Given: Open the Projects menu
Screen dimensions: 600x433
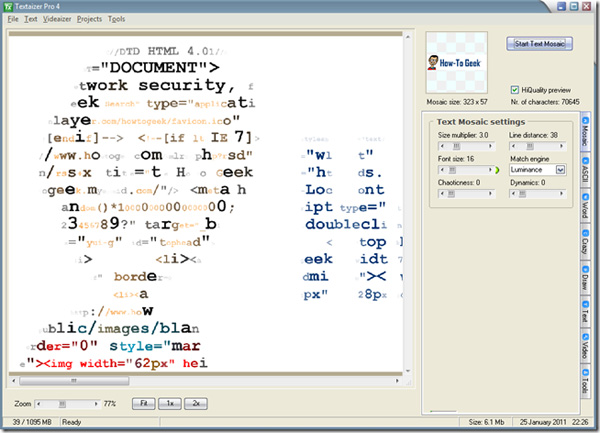Looking at the screenshot, I should (89, 19).
